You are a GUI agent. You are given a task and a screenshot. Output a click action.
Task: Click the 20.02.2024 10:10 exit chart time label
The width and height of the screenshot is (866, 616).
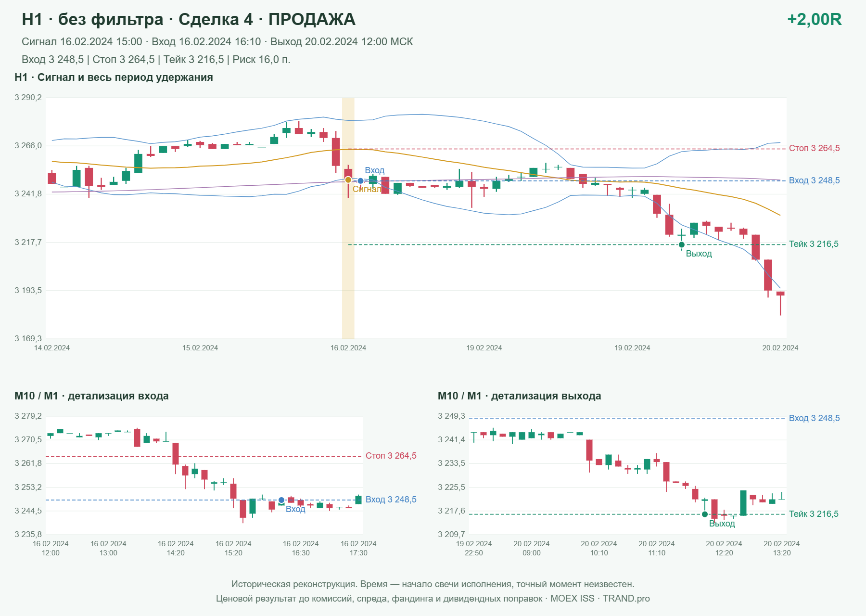click(599, 548)
